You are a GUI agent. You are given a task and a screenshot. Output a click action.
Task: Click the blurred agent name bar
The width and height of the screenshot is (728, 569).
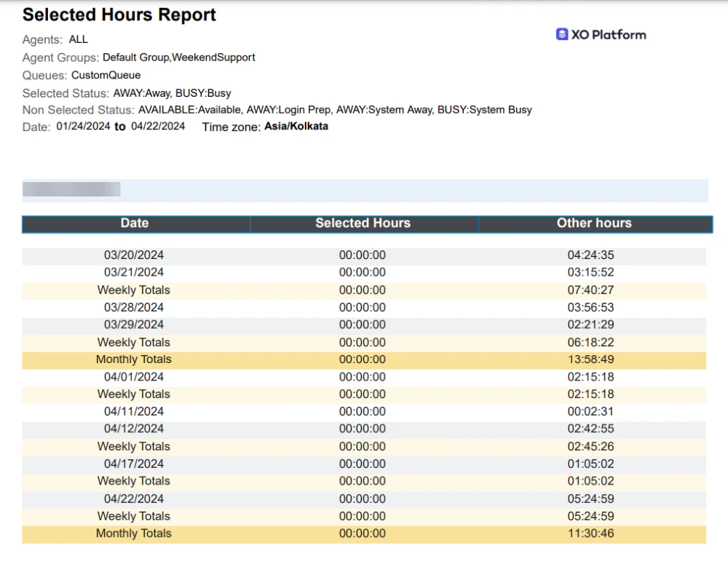pos(71,189)
